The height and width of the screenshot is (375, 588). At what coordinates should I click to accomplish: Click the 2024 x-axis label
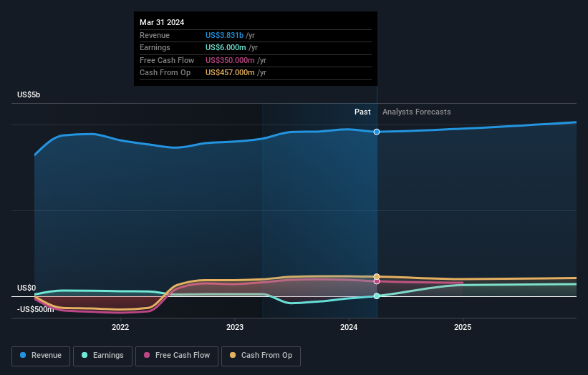tap(349, 328)
